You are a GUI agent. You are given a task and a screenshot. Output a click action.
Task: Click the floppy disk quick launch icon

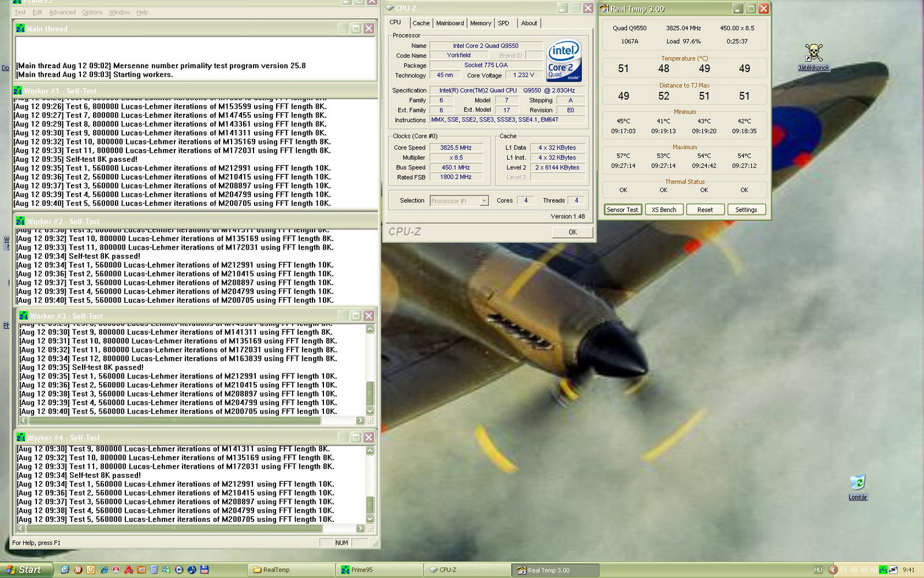coord(204,570)
